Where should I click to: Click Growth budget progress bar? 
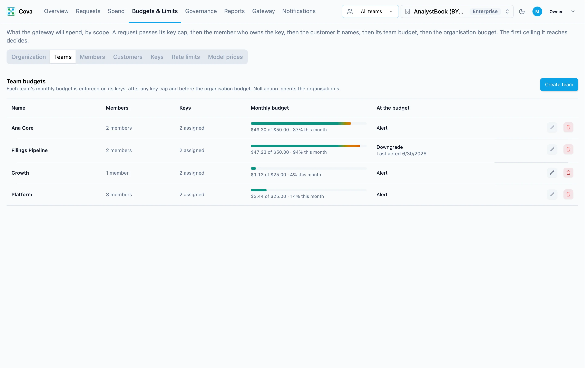(308, 168)
